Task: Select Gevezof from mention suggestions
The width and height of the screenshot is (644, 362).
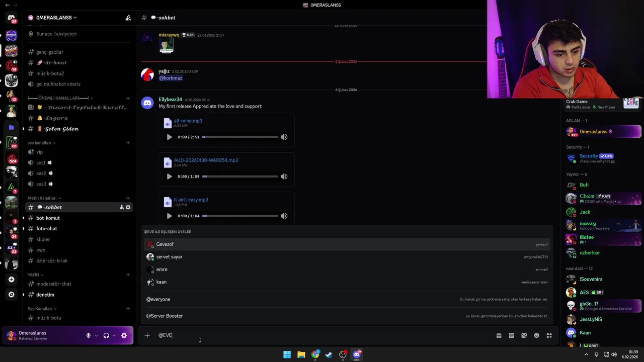Action: point(347,244)
